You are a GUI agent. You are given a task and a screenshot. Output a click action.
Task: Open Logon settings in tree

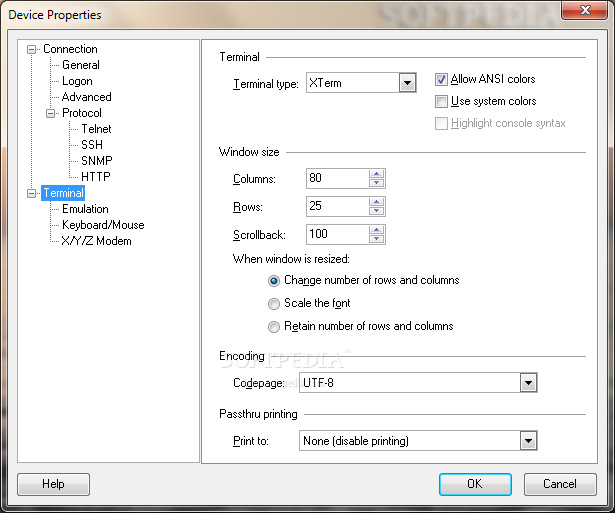point(77,81)
